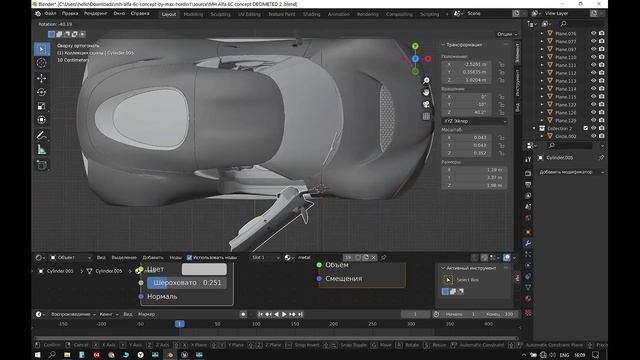Open the Tool properties tab icon

point(528,160)
